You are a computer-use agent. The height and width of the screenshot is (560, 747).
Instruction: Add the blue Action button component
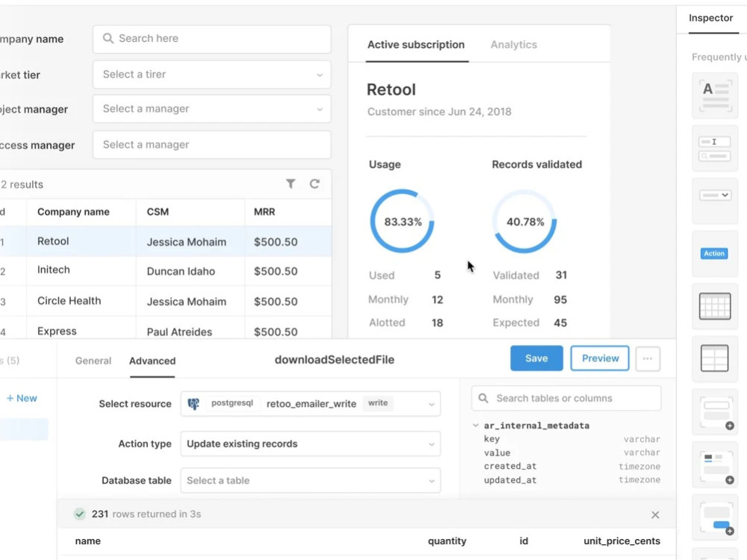714,253
